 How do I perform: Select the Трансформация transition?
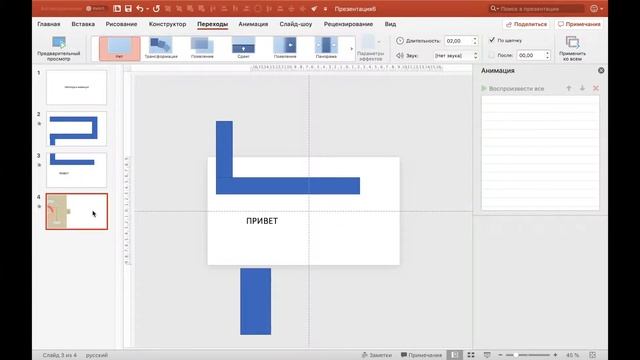click(161, 48)
